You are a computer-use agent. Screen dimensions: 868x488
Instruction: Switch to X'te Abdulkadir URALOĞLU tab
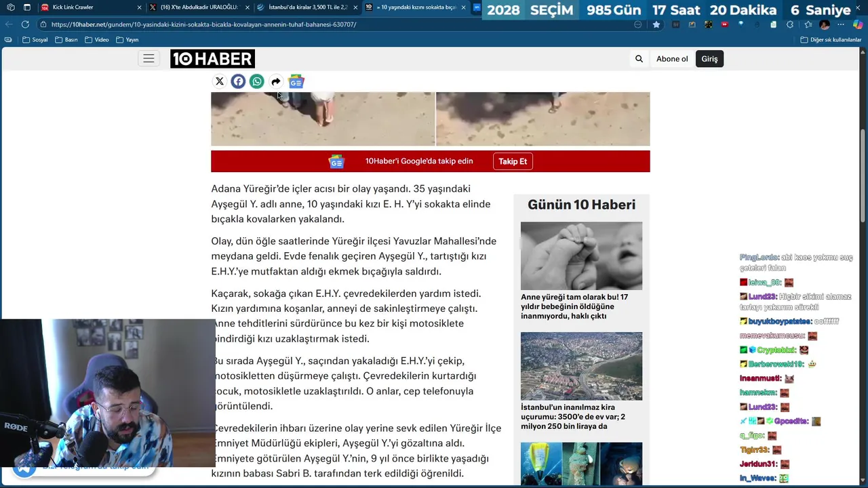(x=196, y=7)
